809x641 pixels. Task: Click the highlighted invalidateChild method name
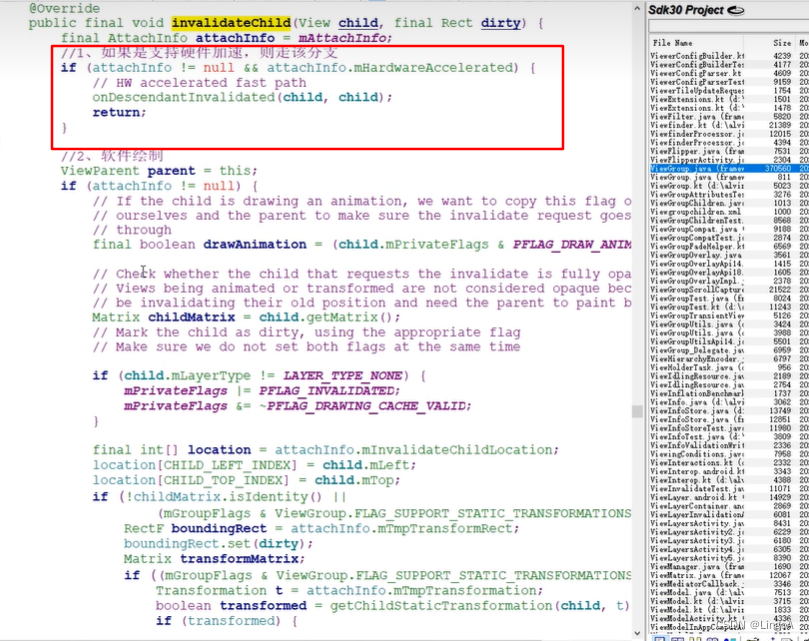point(231,23)
